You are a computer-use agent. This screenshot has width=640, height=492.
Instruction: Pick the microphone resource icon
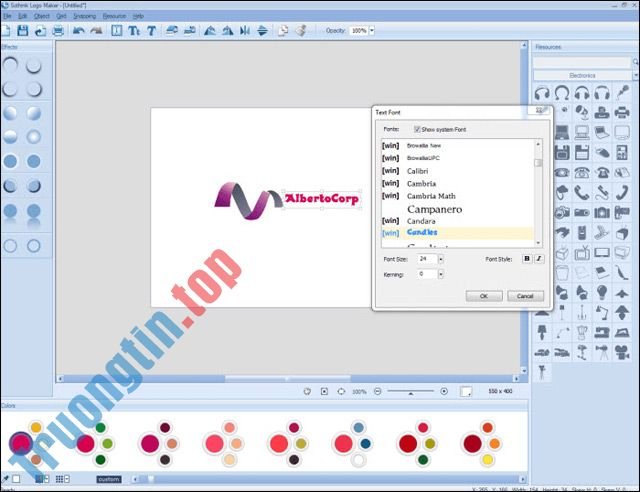622,92
